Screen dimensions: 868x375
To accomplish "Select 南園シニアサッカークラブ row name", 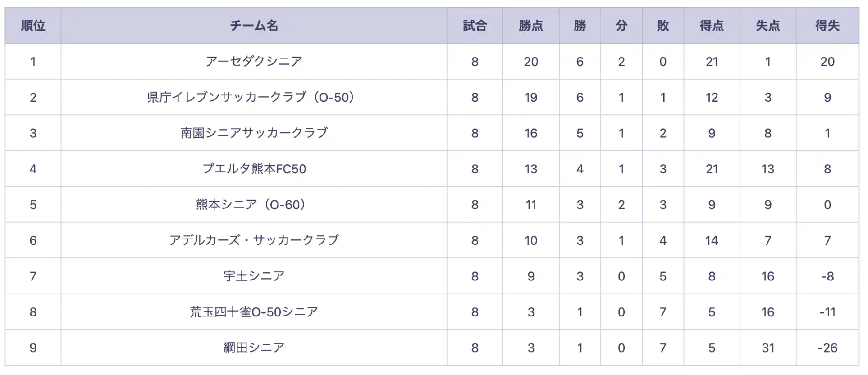I will tap(254, 133).
